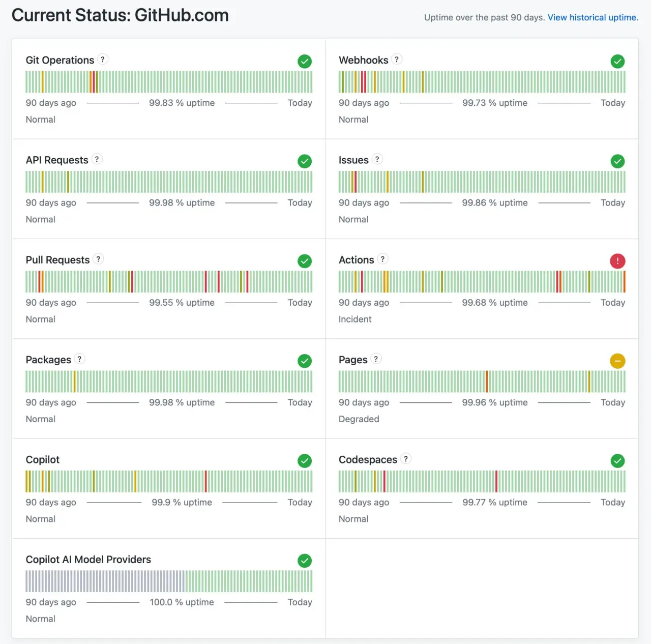The image size is (651, 644).
Task: Click the Copilot AI Model Providers green checkmark
Action: (305, 561)
